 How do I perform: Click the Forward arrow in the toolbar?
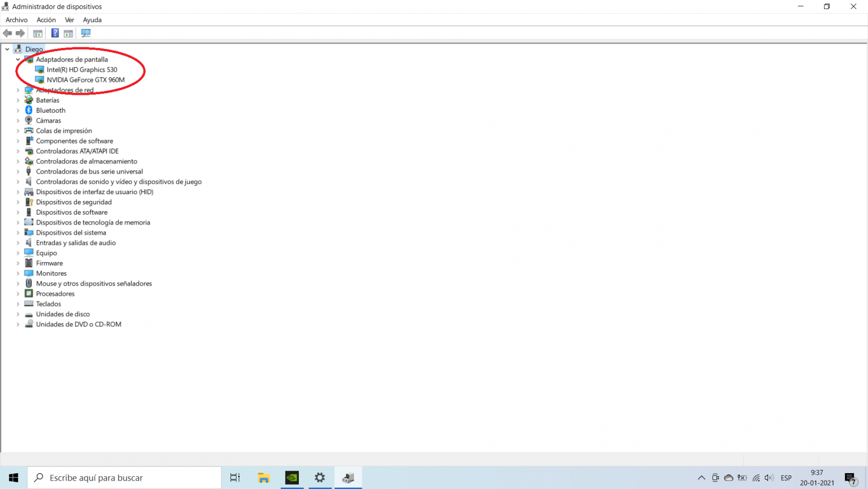pyautogui.click(x=21, y=33)
